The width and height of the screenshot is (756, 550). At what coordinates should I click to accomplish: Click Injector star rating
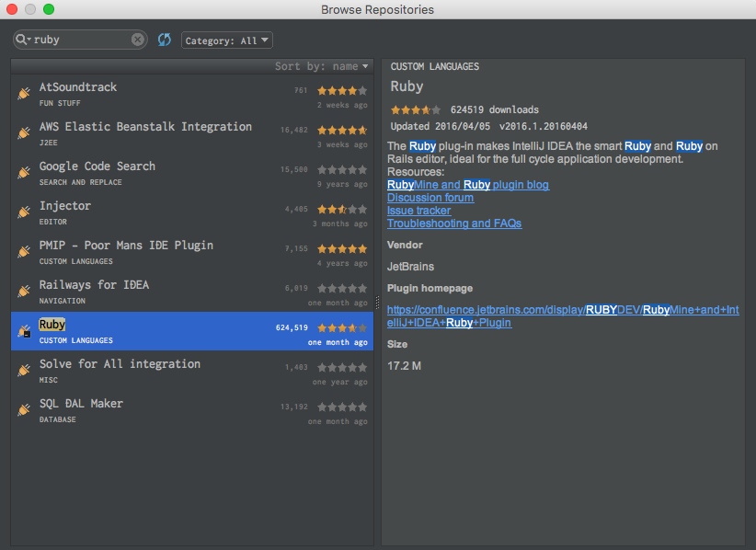(342, 209)
